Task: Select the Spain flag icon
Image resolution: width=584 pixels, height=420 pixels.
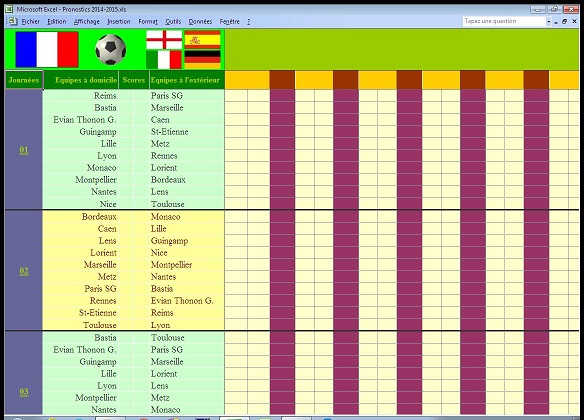Action: (203, 40)
